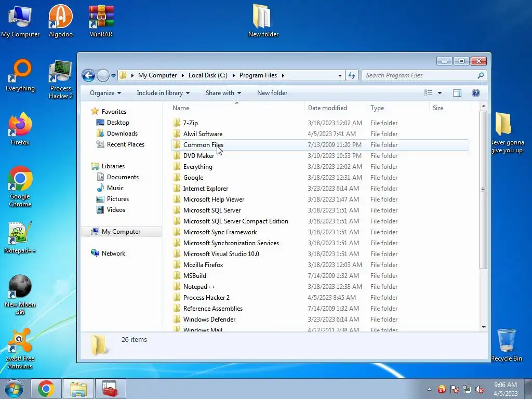Open the Share with dropdown
Screen dimensions: 532x399
[x=223, y=93]
